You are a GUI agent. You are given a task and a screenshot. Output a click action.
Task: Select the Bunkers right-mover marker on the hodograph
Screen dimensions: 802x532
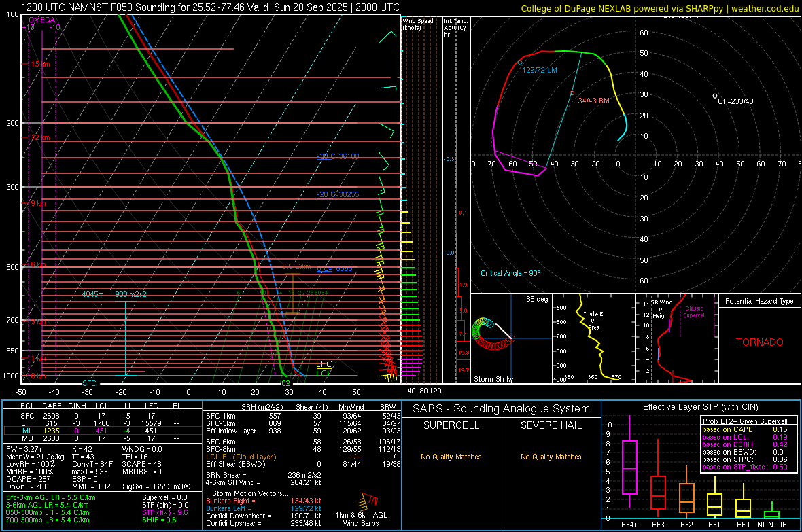tap(572, 93)
